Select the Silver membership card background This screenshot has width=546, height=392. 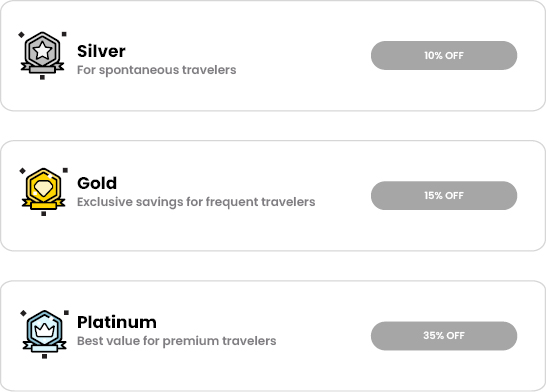tap(273, 56)
